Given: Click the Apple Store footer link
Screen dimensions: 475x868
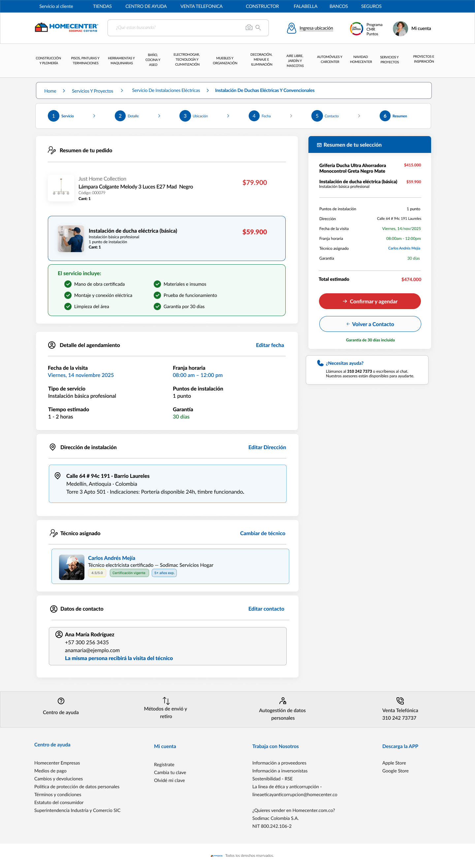Looking at the screenshot, I should point(394,763).
